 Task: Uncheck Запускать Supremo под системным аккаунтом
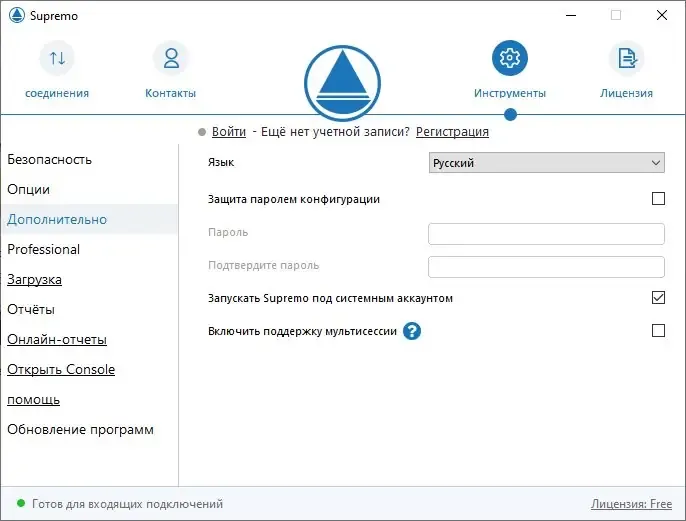[658, 297]
